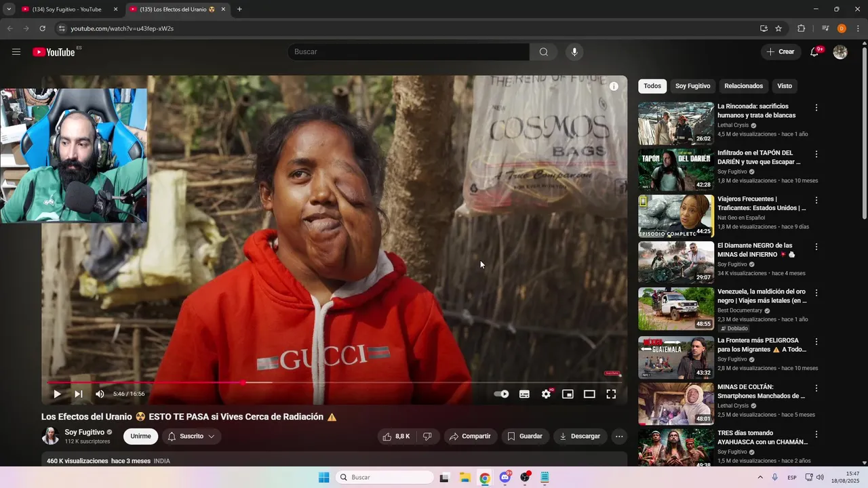868x488 pixels.
Task: Select the Visto filter chip
Action: click(785, 86)
